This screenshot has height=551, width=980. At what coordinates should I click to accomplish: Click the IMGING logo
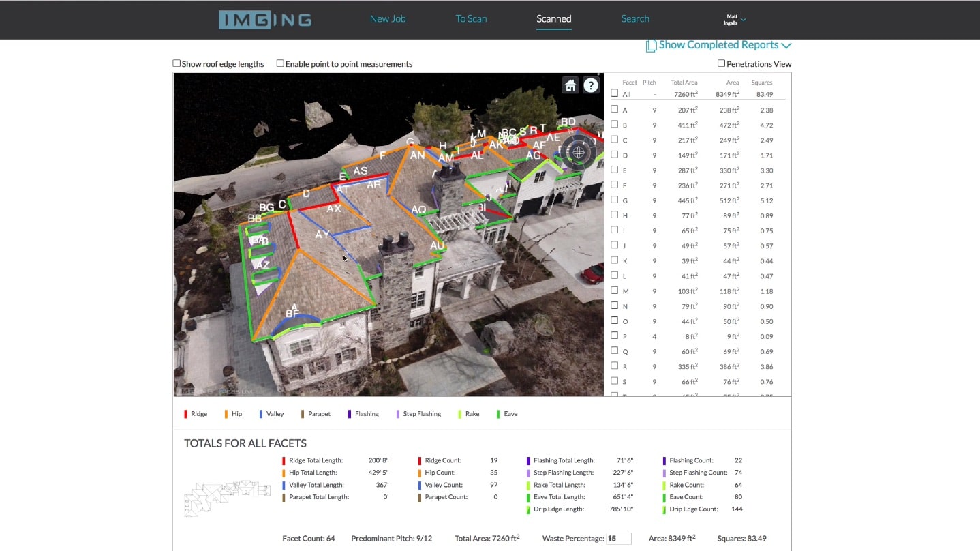click(x=265, y=20)
